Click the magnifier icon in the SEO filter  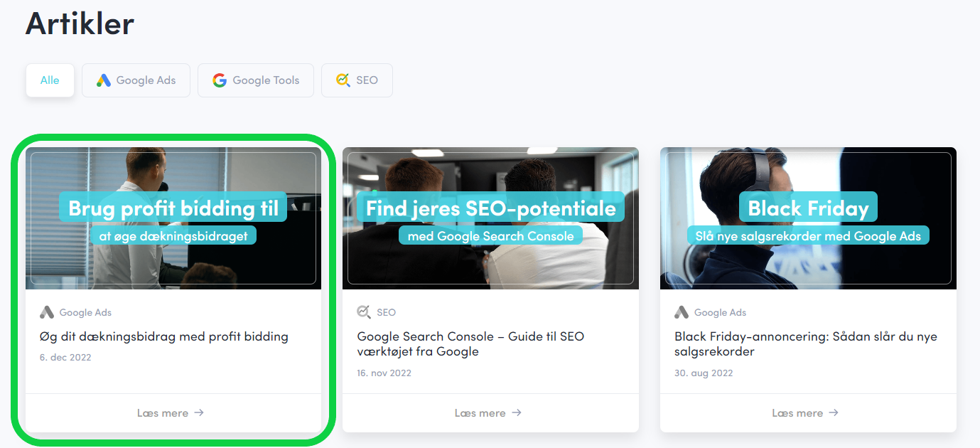[x=343, y=80]
